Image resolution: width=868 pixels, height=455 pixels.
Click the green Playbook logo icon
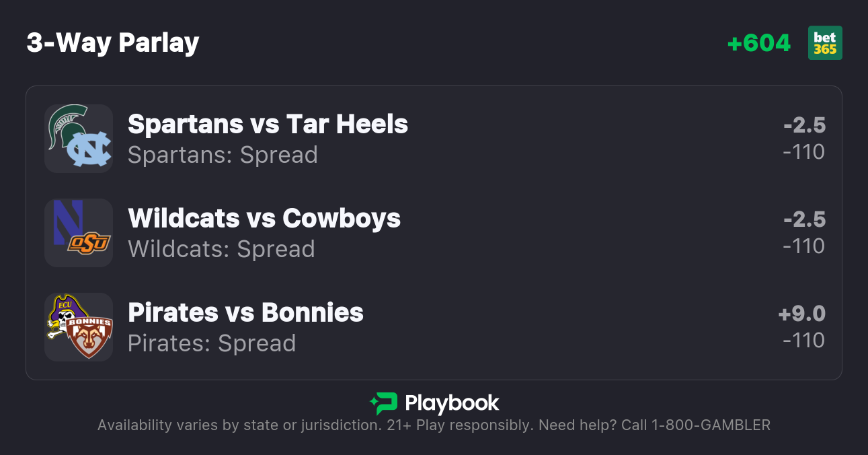(383, 403)
